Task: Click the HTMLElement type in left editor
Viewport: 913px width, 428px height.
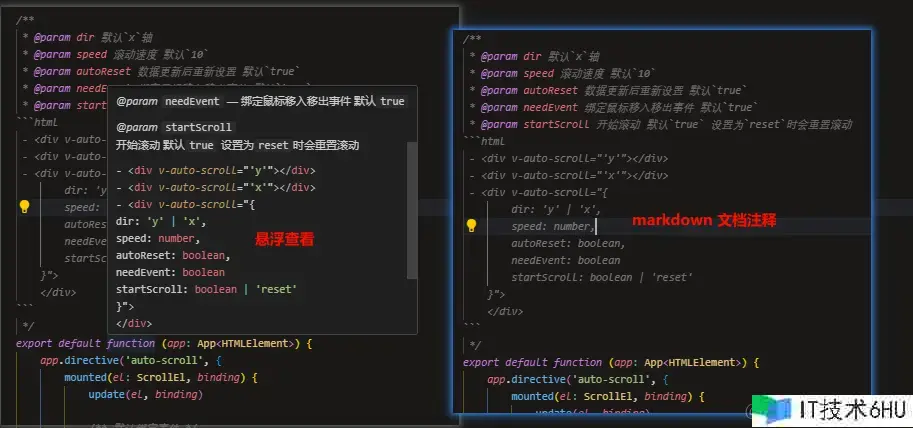Action: (257, 343)
